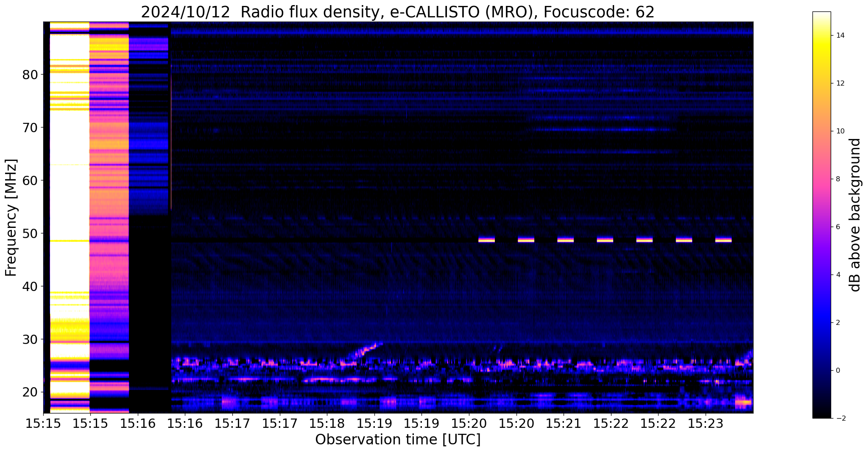868x452 pixels.
Task: Pick the blue region of the colorbar near 2 dB
Action: [821, 323]
